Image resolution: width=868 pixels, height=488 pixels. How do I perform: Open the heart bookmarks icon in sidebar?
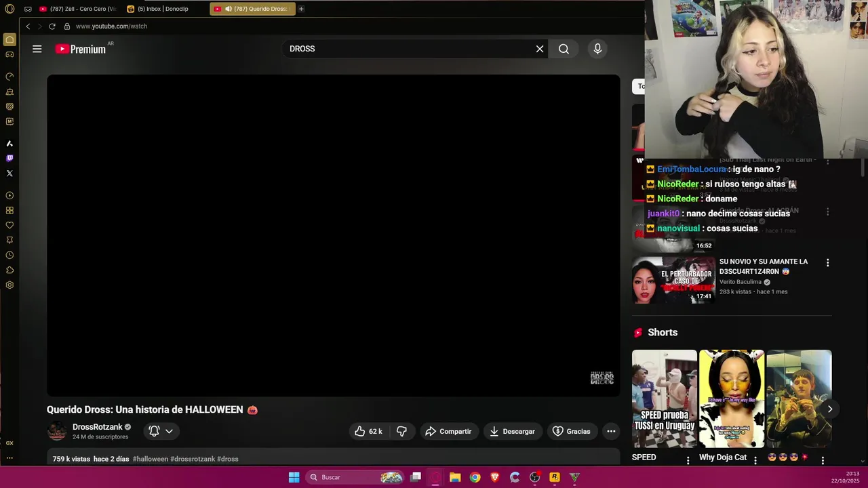click(9, 225)
